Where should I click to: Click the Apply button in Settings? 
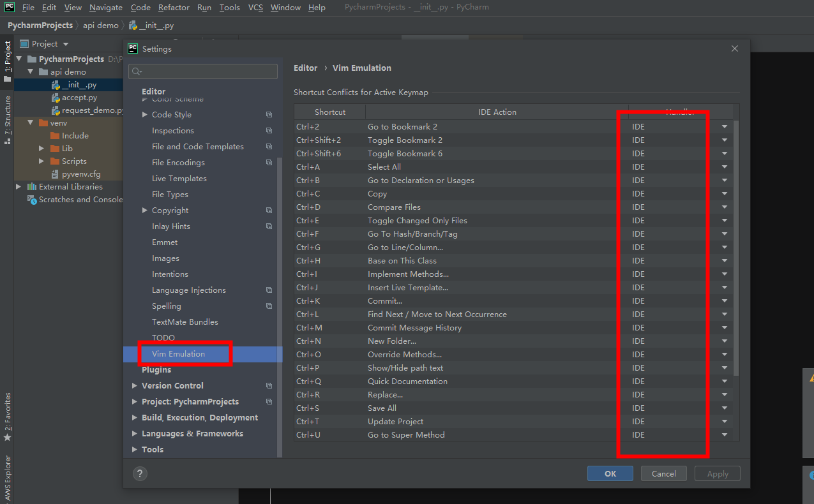pyautogui.click(x=718, y=473)
